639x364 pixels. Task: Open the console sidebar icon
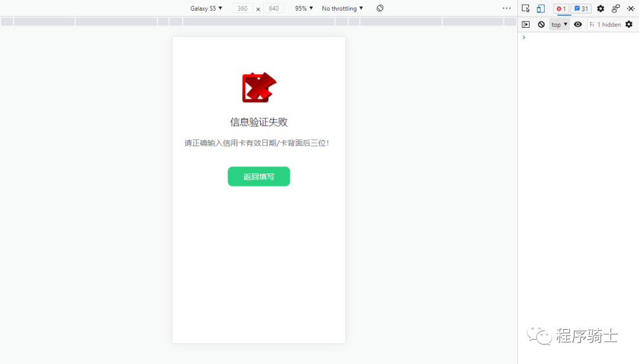coord(527,24)
